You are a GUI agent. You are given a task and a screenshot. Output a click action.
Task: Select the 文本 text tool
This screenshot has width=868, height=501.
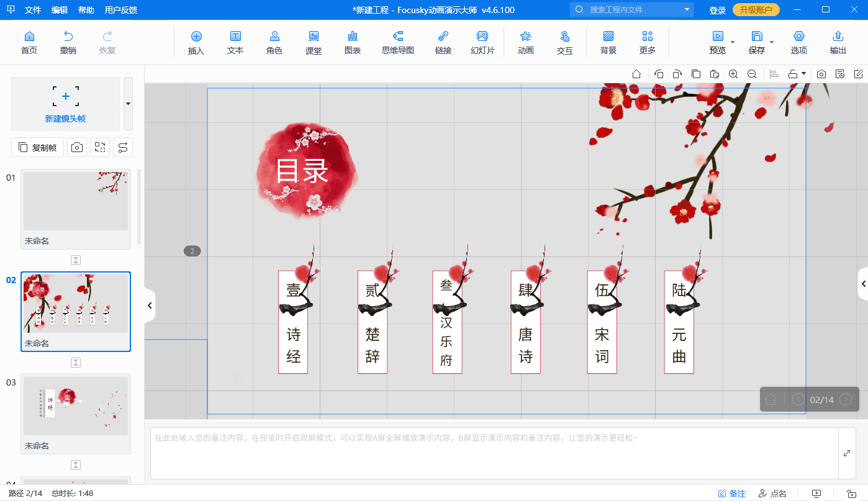(x=235, y=43)
